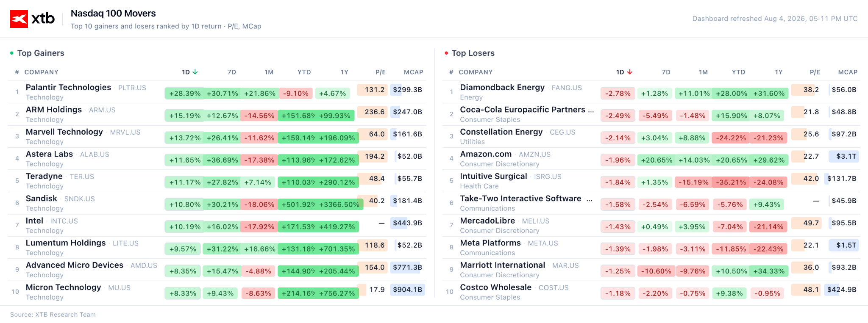This screenshot has width=868, height=323.
Task: Click Meta Platforms' $1.5T market cap
Action: pos(844,245)
